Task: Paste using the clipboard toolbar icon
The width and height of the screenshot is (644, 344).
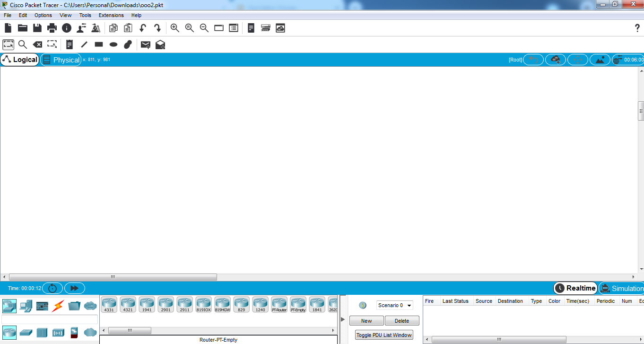Action: pos(128,28)
